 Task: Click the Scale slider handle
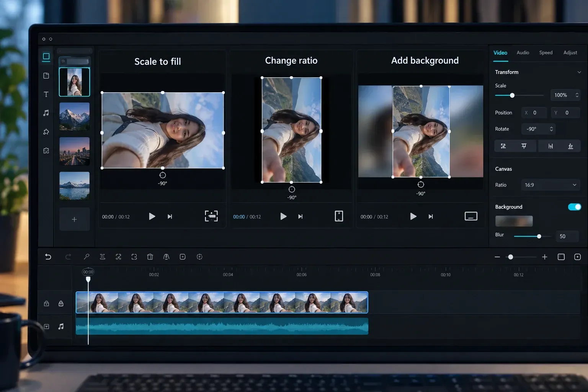[x=512, y=95]
